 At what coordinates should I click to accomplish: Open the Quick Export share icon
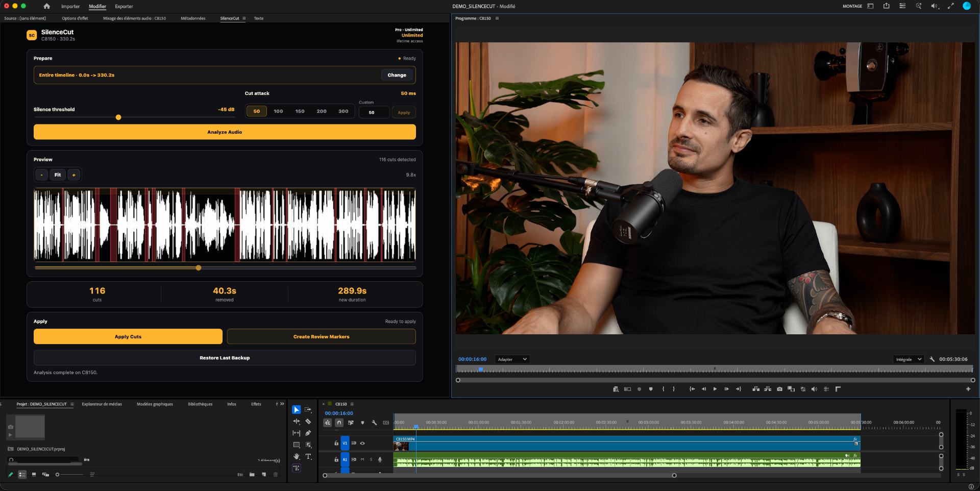(x=887, y=6)
